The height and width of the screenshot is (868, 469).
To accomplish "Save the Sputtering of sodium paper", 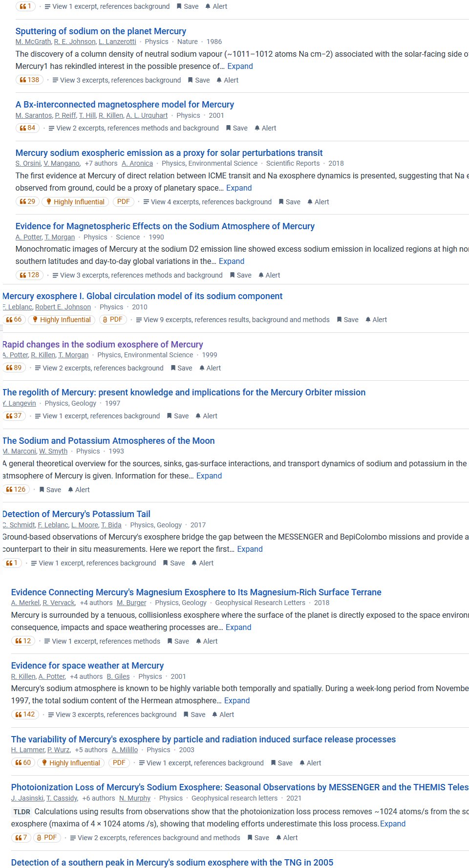I will point(198,80).
